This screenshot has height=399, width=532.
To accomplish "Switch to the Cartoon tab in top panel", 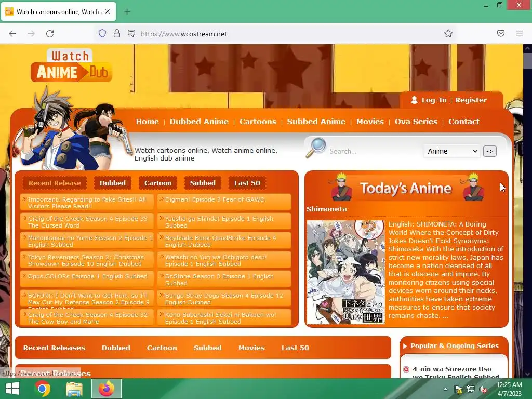I will coord(158,183).
